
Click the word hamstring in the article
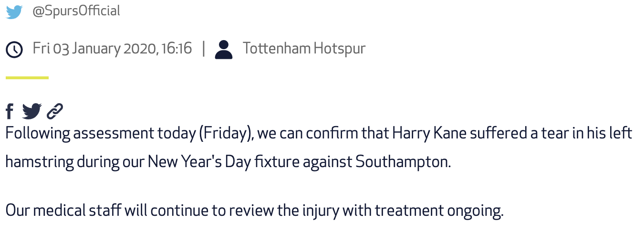[x=40, y=162]
